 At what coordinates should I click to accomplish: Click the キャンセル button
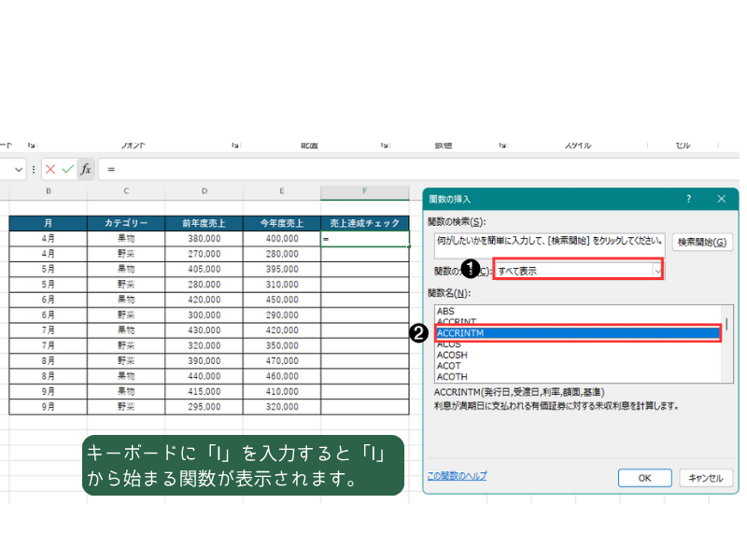click(x=705, y=477)
